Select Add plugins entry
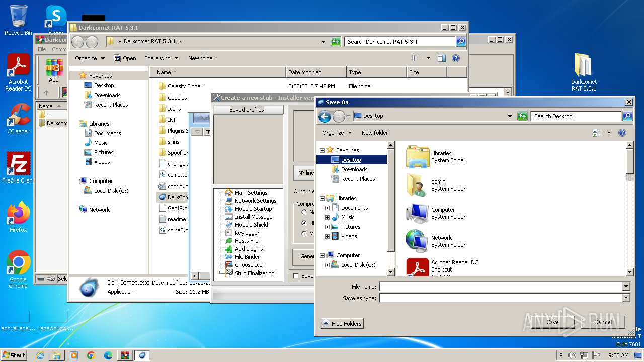This screenshot has height=362, width=644. 249,249
